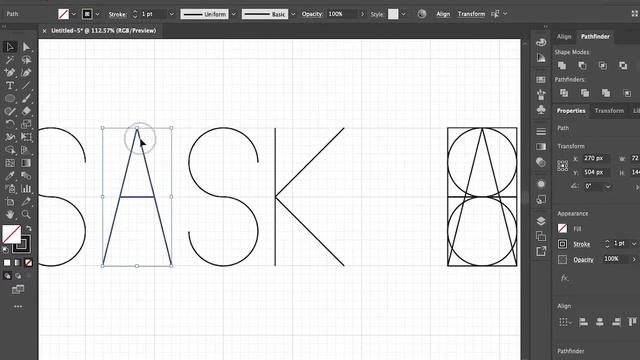
Task: Apply the Exclude shape mode
Action: [x=623, y=65]
